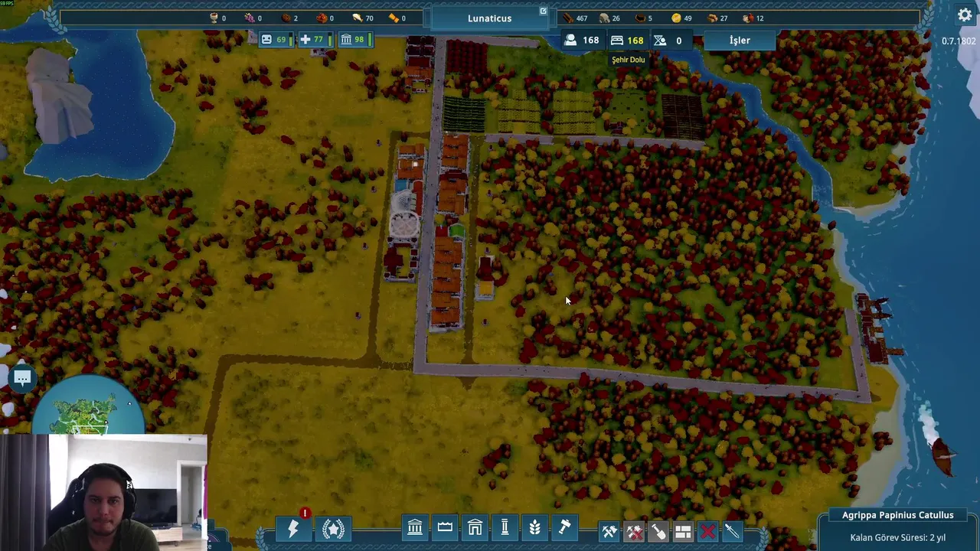
Task: Open the wheat farming building category
Action: (534, 527)
